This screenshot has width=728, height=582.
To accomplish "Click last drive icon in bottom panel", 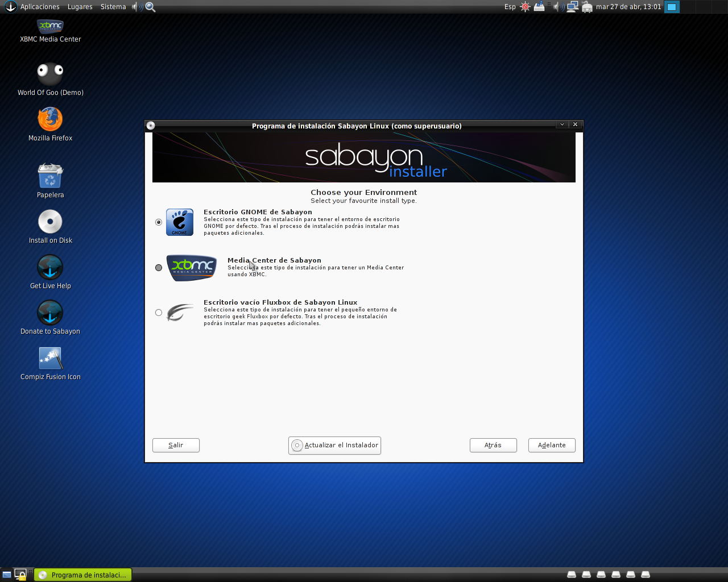I will (x=646, y=575).
